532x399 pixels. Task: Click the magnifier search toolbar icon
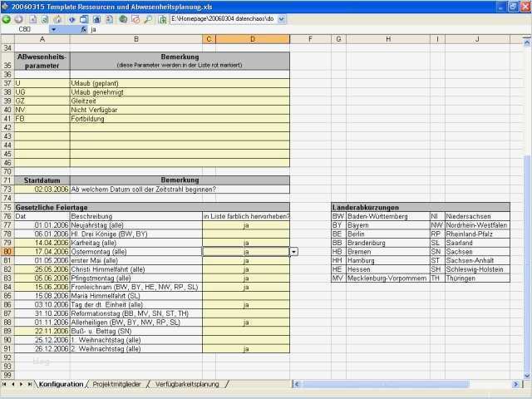coord(148,20)
